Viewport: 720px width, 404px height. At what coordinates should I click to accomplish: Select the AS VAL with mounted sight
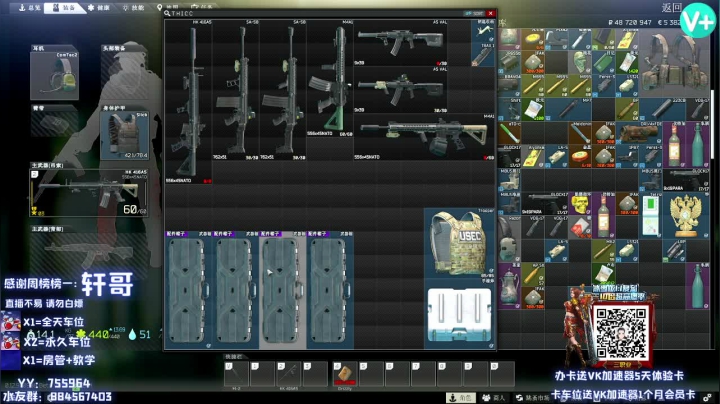tap(400, 90)
